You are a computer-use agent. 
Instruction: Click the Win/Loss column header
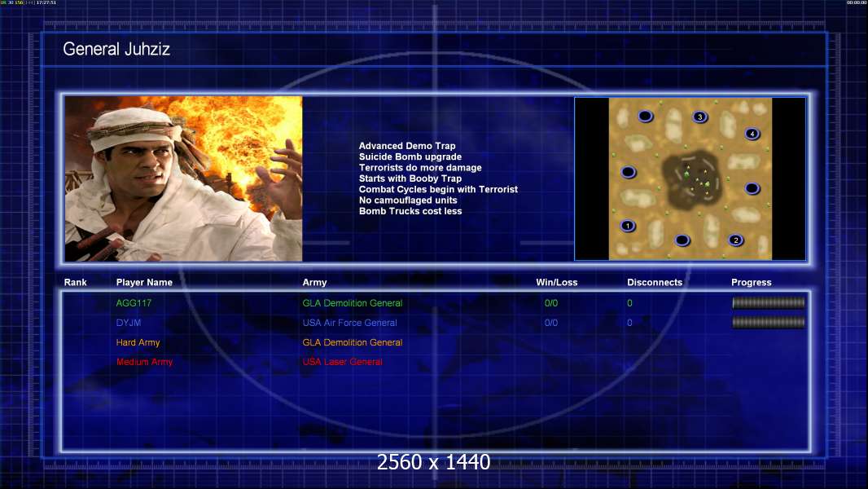click(557, 283)
